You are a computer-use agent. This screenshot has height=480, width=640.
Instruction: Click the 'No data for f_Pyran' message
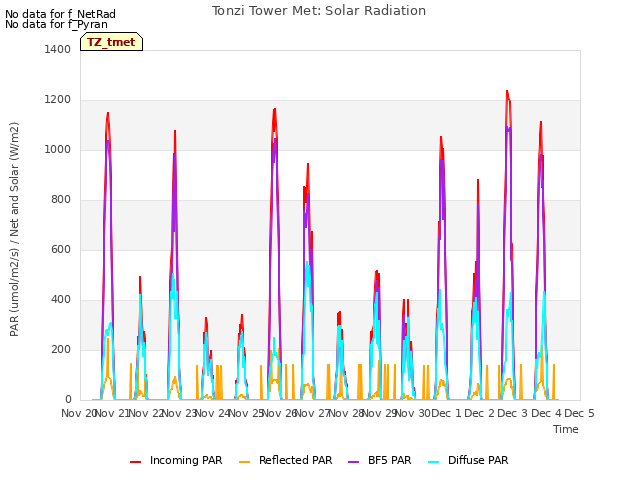point(56,24)
